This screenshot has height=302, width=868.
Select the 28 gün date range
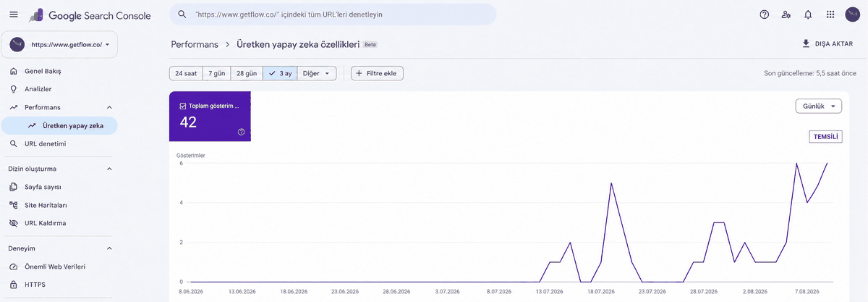(x=247, y=73)
